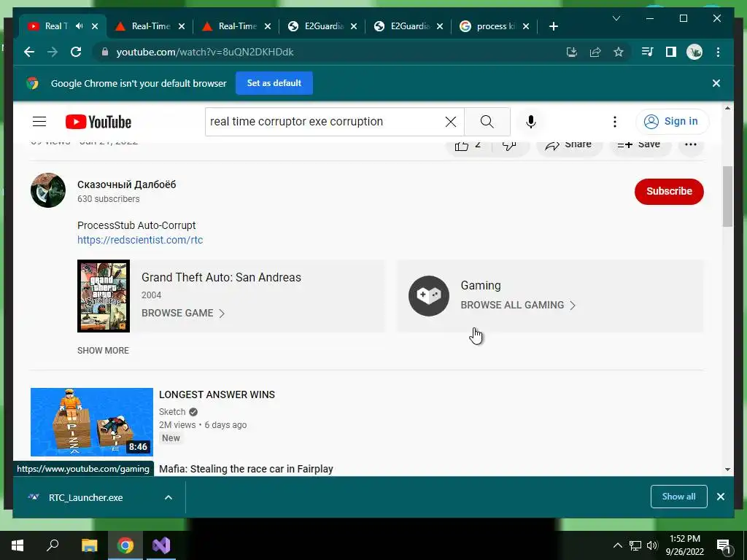Open YouTube hamburger guide menu
Viewport: 747px width, 560px height.
39,122
